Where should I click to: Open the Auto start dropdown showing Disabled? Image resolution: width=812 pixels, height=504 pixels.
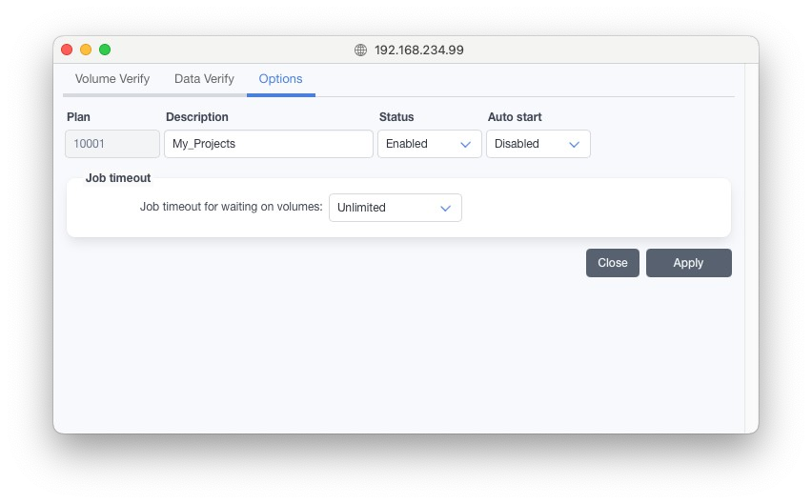(538, 144)
